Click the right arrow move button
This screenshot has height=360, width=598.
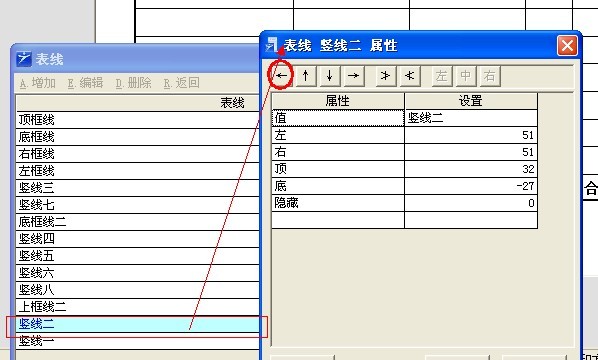tap(354, 76)
